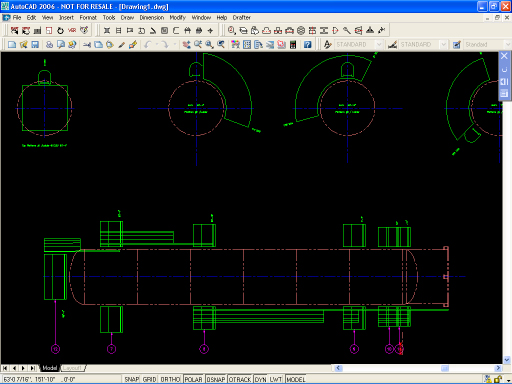Click the magnifier key icon in toolbar
This screenshot has width=512, height=384.
[x=347, y=30]
